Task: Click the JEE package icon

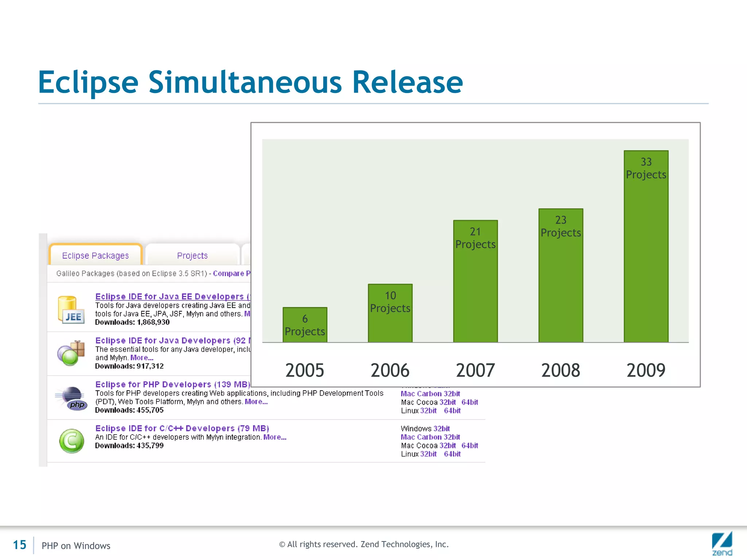Action: (71, 310)
